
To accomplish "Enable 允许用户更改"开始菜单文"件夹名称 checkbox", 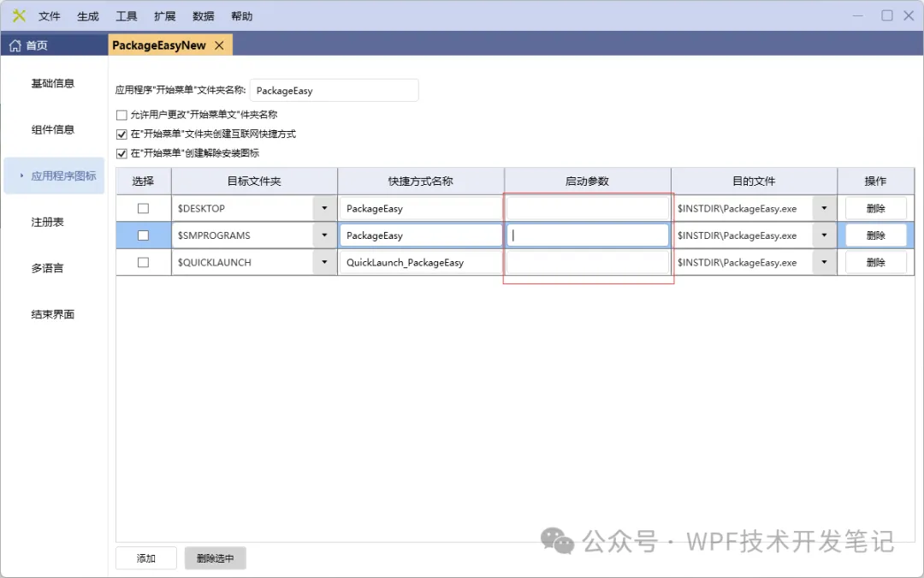I will pos(121,115).
